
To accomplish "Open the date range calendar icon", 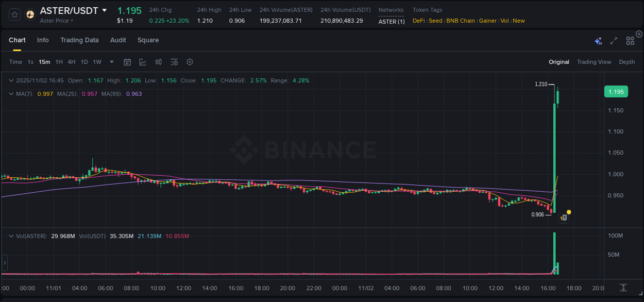I will (127, 62).
